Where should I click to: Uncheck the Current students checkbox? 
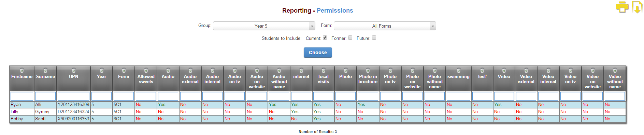(325, 38)
